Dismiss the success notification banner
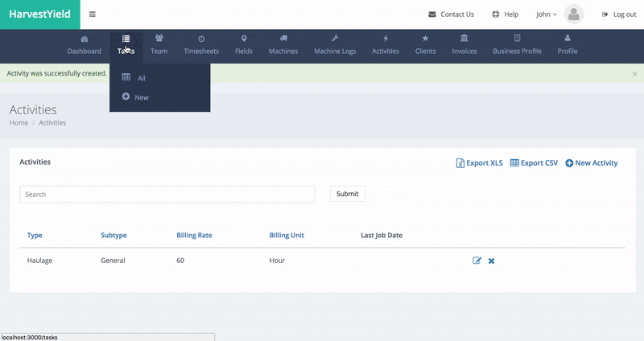The image size is (644, 341). pyautogui.click(x=634, y=73)
